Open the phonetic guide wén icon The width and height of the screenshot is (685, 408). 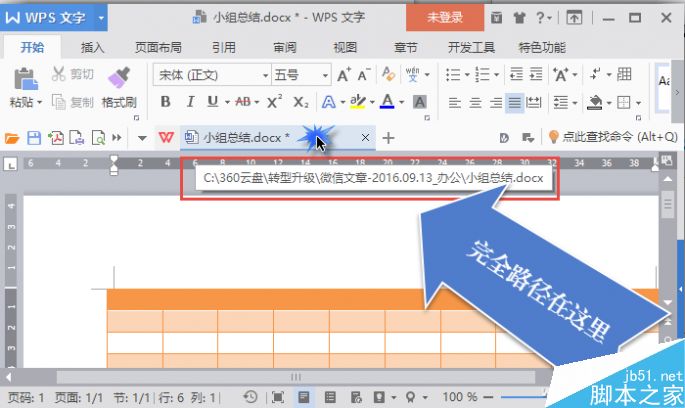click(x=412, y=75)
